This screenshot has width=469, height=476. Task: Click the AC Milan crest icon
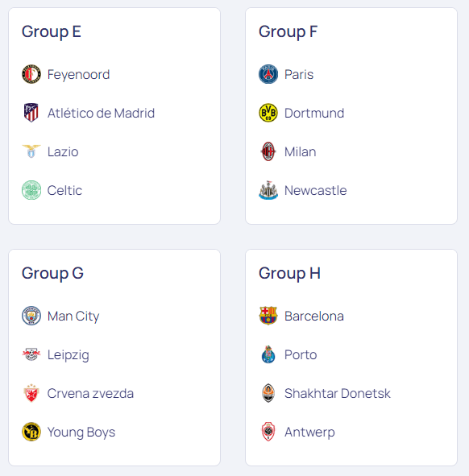268,151
